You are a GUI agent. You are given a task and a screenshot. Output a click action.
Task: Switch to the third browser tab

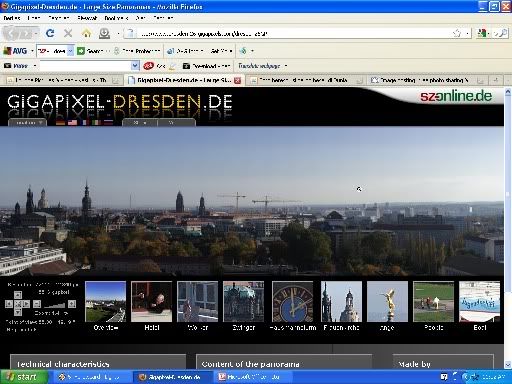306,80
